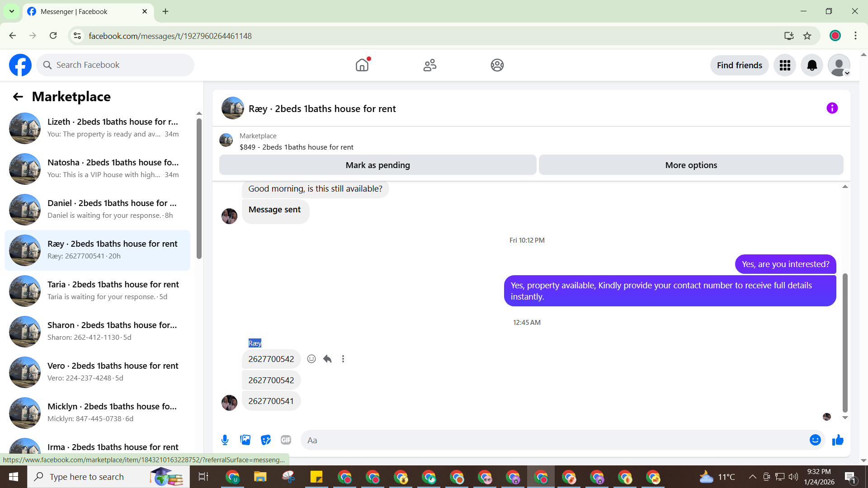Click the More options button
This screenshot has width=868, height=488.
691,165
